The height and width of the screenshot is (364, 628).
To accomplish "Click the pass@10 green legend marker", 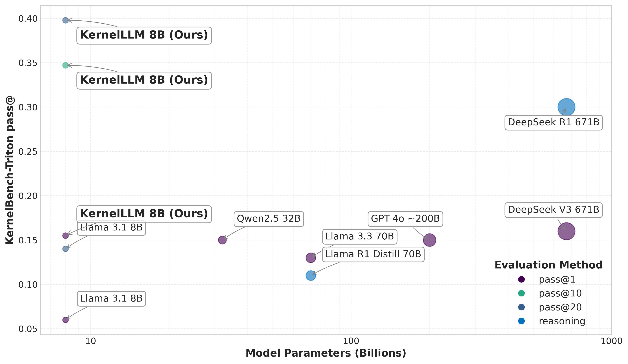I will click(521, 293).
